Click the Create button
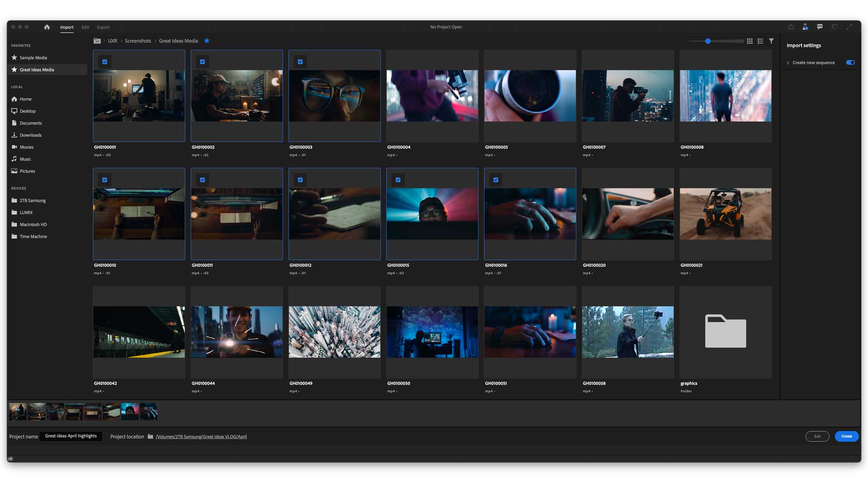 point(846,436)
